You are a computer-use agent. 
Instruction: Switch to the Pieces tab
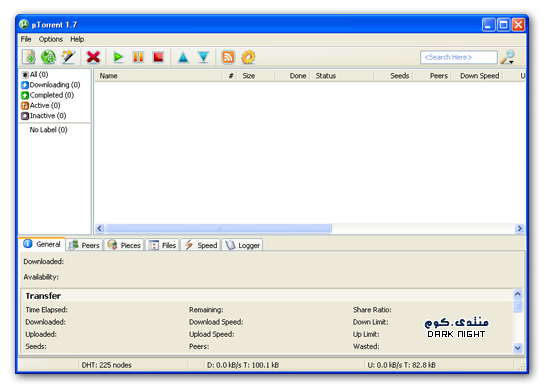(124, 245)
